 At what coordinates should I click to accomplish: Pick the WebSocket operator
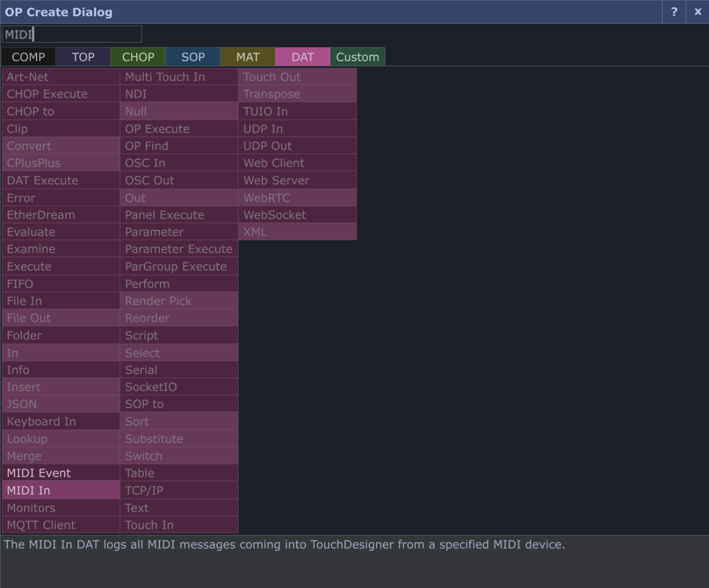tap(297, 215)
